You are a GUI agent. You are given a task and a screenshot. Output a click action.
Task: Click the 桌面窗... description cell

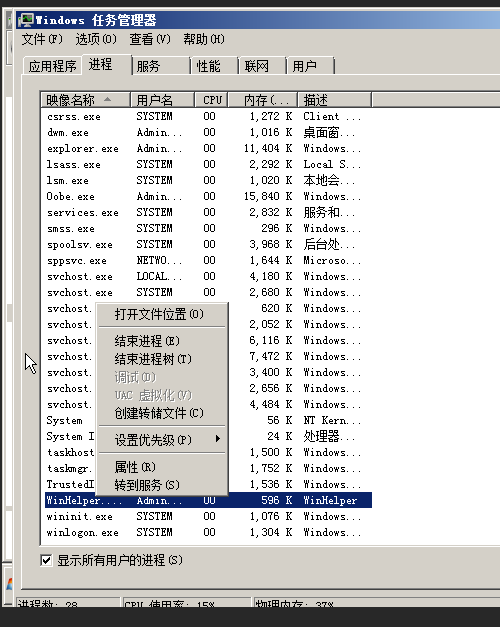point(329,132)
